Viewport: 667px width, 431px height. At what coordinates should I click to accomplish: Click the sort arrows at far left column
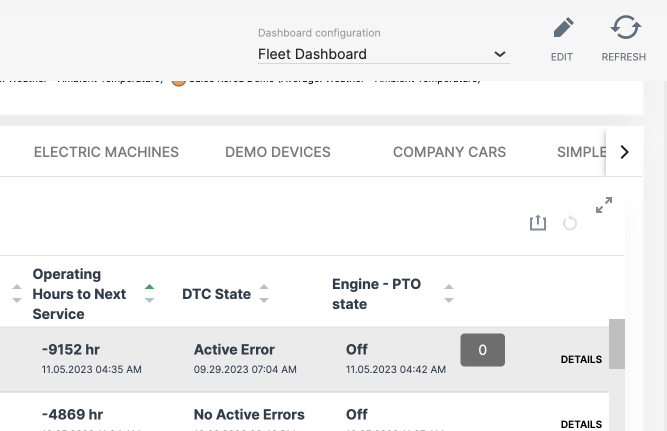[16, 294]
